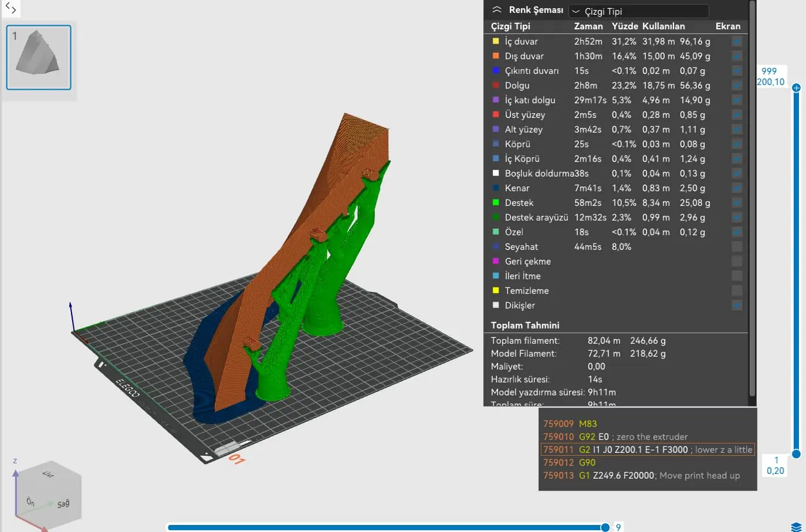Viewport: 806px width, 532px height.
Task: Toggle Dikişler seam display checkbox
Action: (x=737, y=306)
